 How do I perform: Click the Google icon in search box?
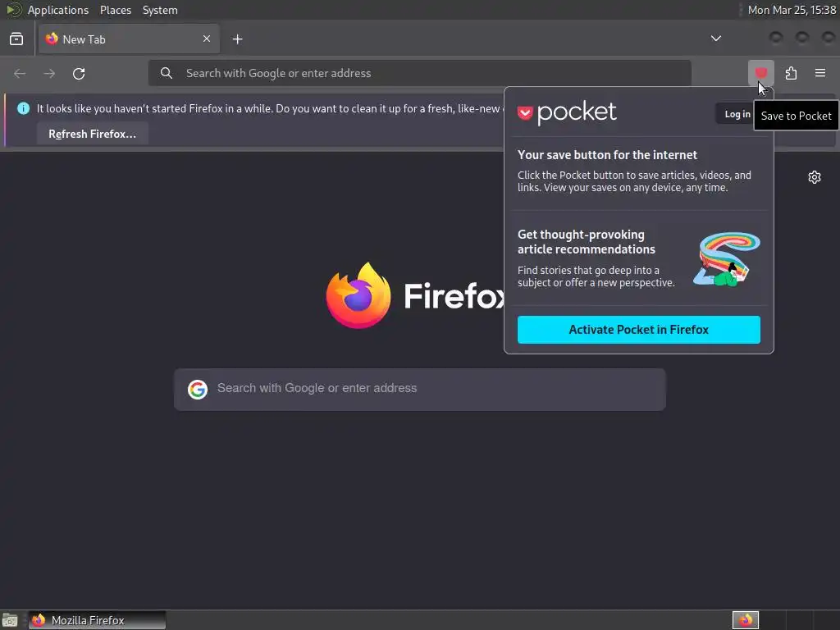[x=198, y=390]
